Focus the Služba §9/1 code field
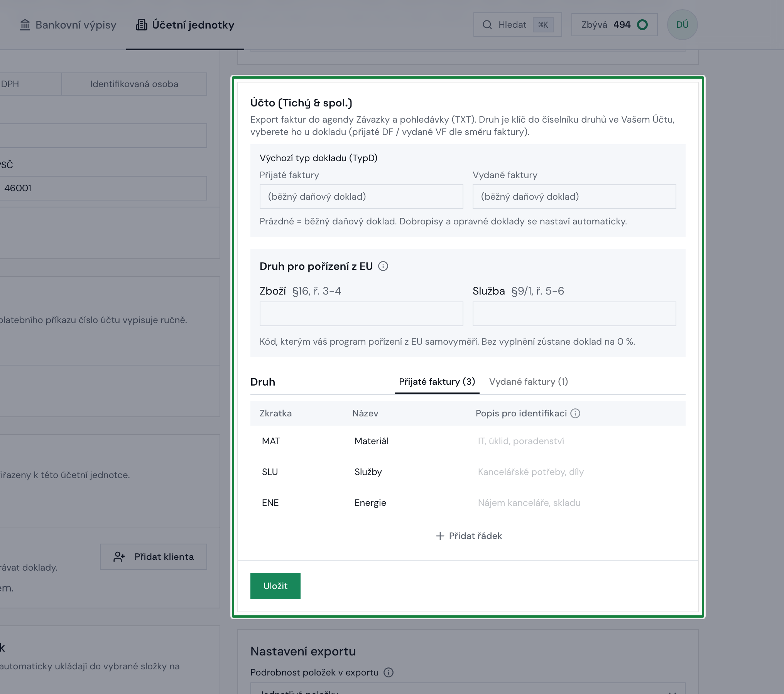 tap(574, 314)
